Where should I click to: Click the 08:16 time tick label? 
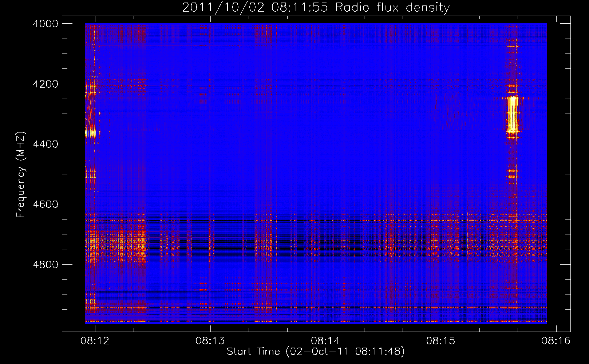[x=556, y=341]
